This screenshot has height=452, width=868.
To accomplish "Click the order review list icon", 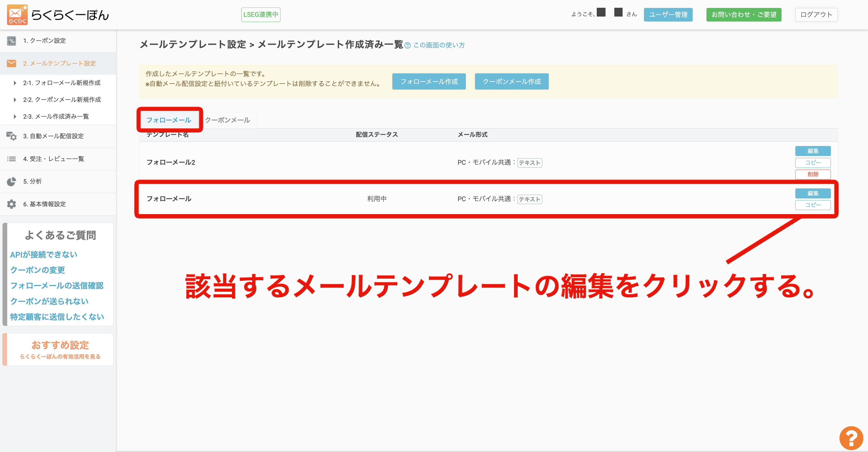I will tap(11, 159).
